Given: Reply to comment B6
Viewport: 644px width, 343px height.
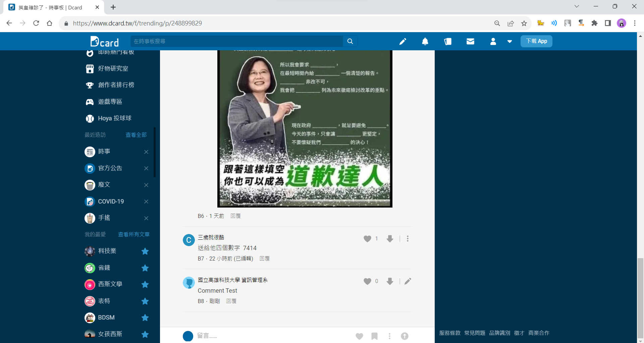Looking at the screenshot, I should coord(235,216).
